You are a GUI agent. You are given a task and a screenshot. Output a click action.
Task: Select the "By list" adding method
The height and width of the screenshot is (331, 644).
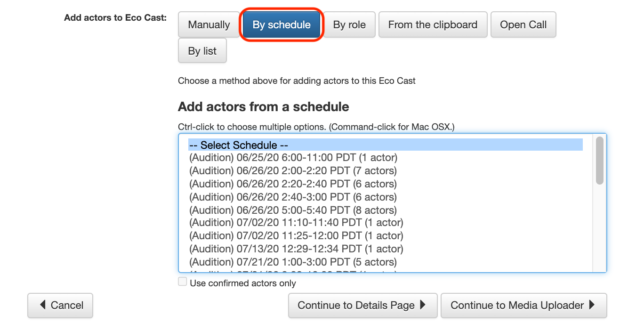(202, 51)
